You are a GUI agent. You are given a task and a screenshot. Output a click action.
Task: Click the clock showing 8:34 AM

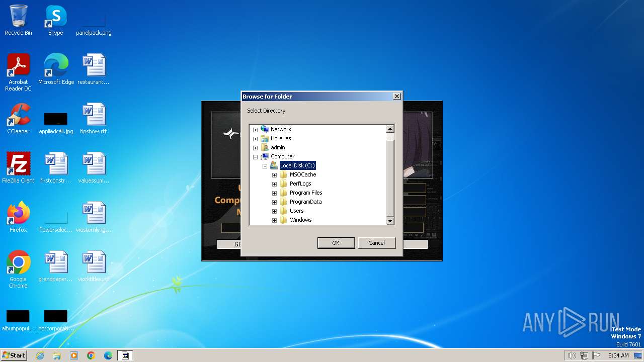(618, 355)
